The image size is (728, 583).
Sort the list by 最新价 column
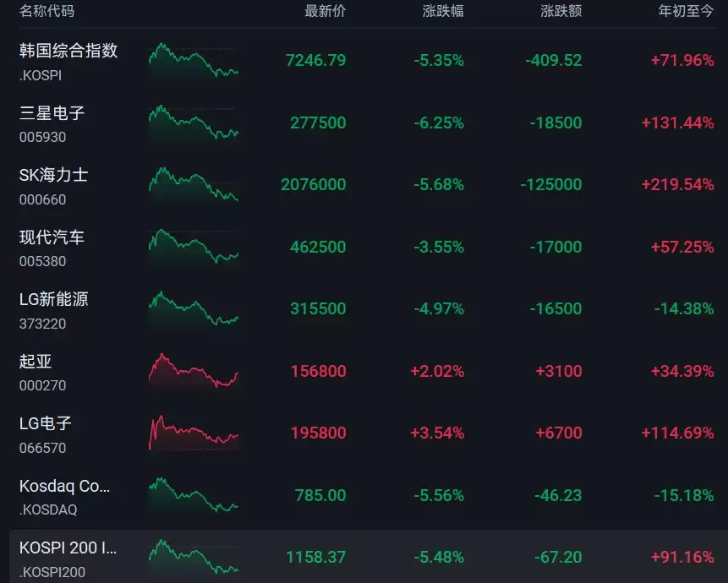pyautogui.click(x=325, y=11)
